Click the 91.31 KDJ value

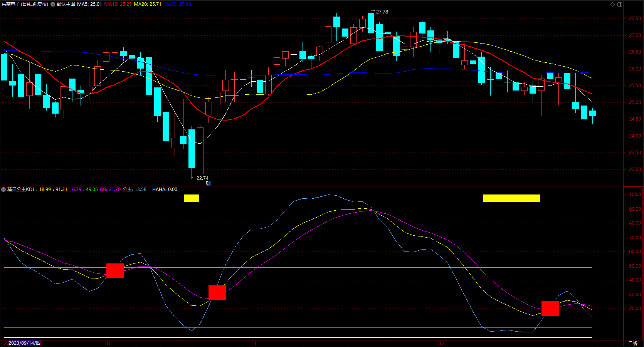click(x=61, y=189)
